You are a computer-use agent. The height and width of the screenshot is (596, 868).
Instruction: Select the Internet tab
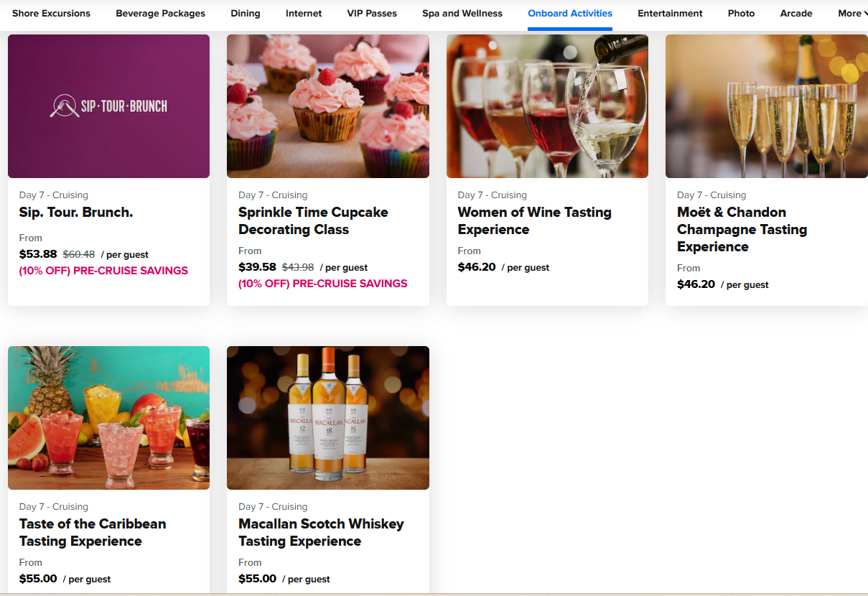pyautogui.click(x=304, y=14)
